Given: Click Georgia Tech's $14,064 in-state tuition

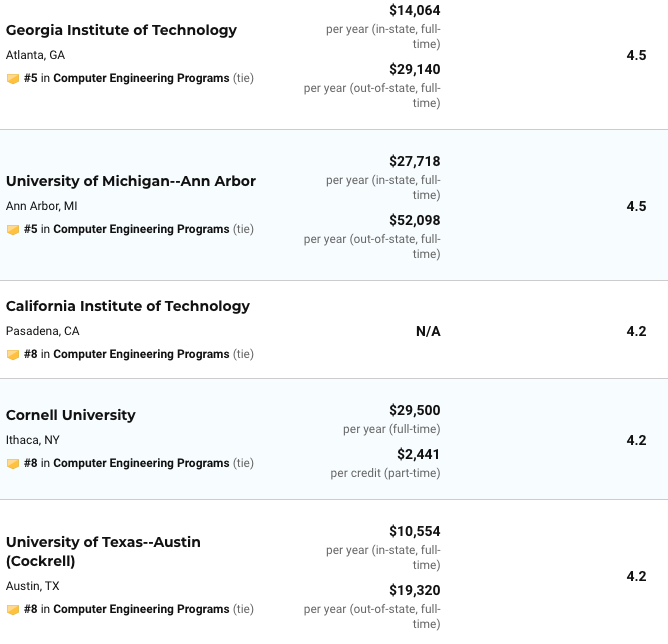Looking at the screenshot, I should click(414, 10).
